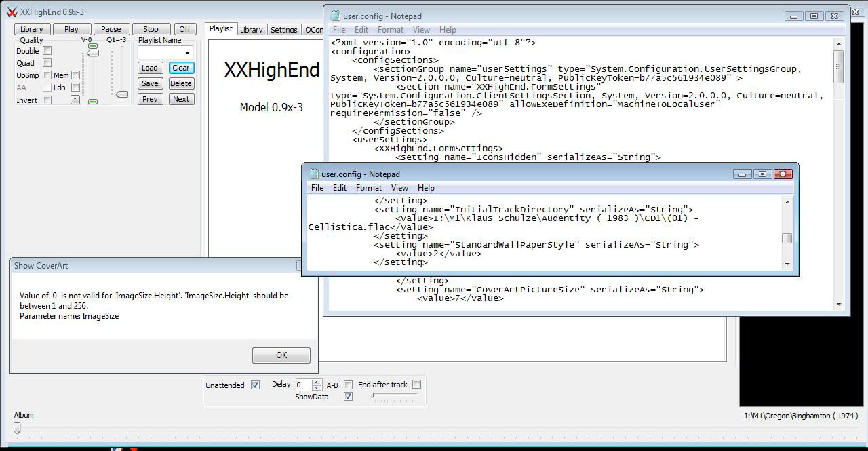Enable the A-B checkbox
868x451 pixels.
348,385
